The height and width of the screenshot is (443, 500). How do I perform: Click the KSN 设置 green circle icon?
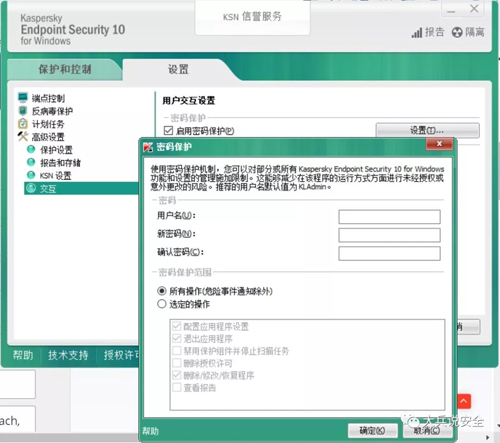click(x=31, y=175)
